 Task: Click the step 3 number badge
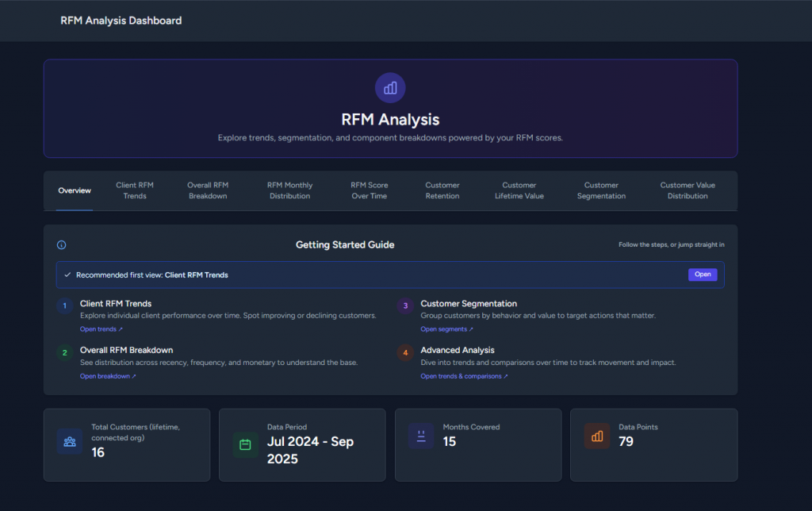[405, 305]
